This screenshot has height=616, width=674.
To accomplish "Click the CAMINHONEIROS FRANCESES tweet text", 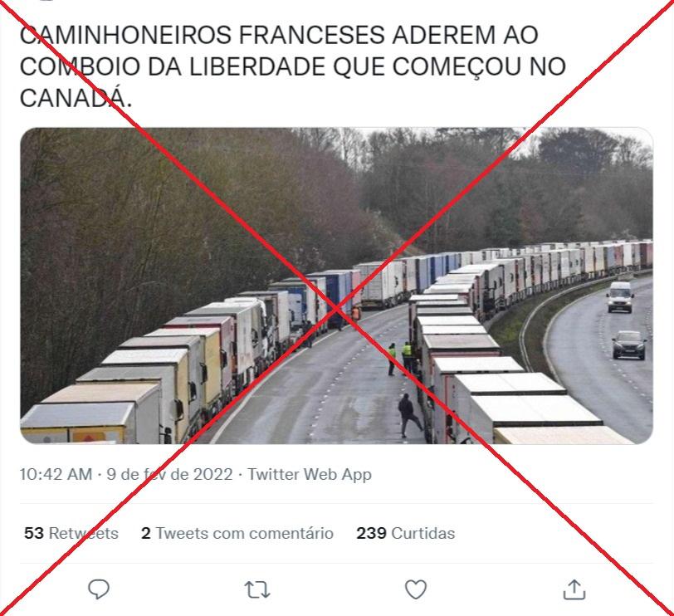I will pyautogui.click(x=292, y=66).
